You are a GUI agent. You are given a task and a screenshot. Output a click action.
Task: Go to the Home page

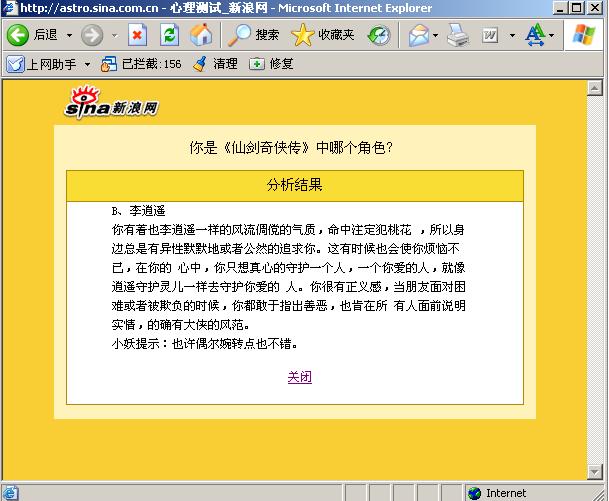(201, 36)
